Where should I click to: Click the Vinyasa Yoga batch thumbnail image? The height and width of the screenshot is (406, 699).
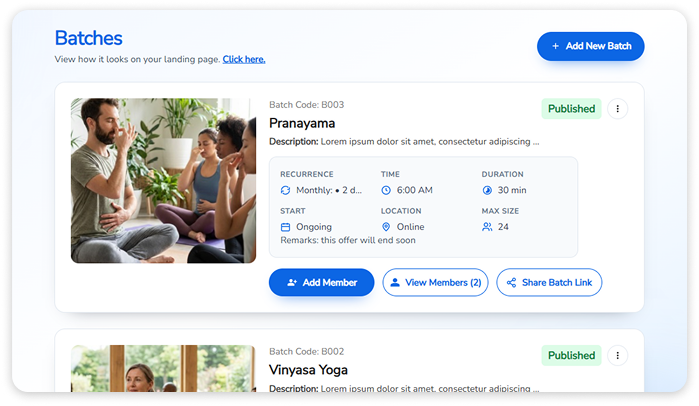[164, 369]
